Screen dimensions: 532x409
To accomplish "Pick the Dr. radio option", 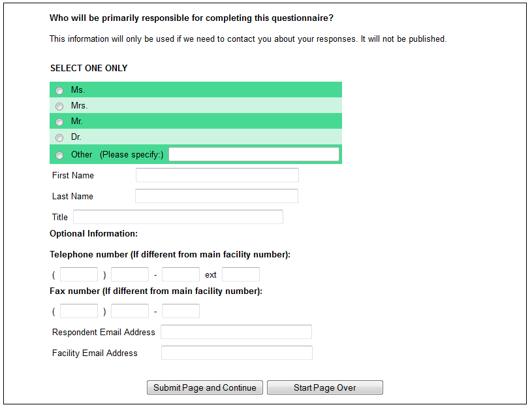I will (59, 138).
